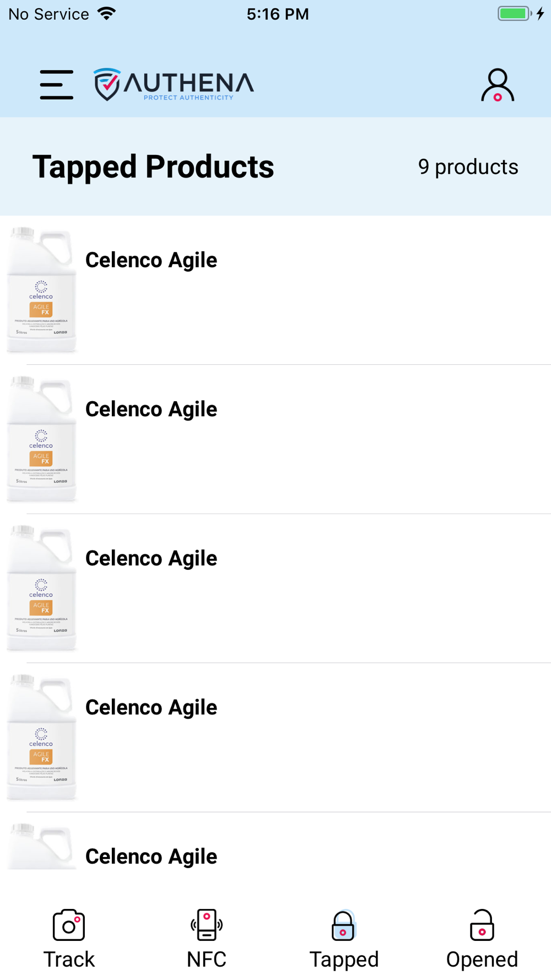The image size is (551, 980).
Task: Click the Tapped Products heading
Action: click(x=153, y=166)
